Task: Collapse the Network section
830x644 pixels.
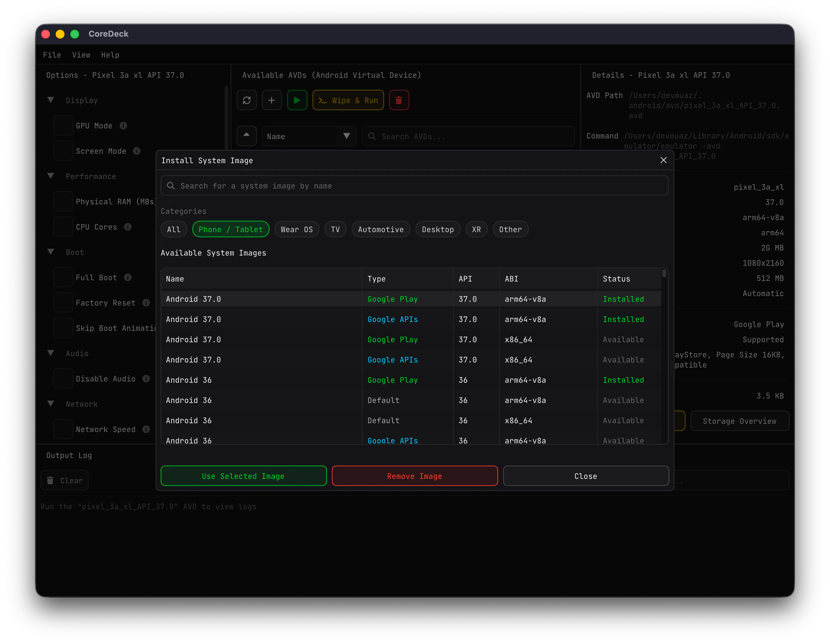Action: click(x=51, y=404)
